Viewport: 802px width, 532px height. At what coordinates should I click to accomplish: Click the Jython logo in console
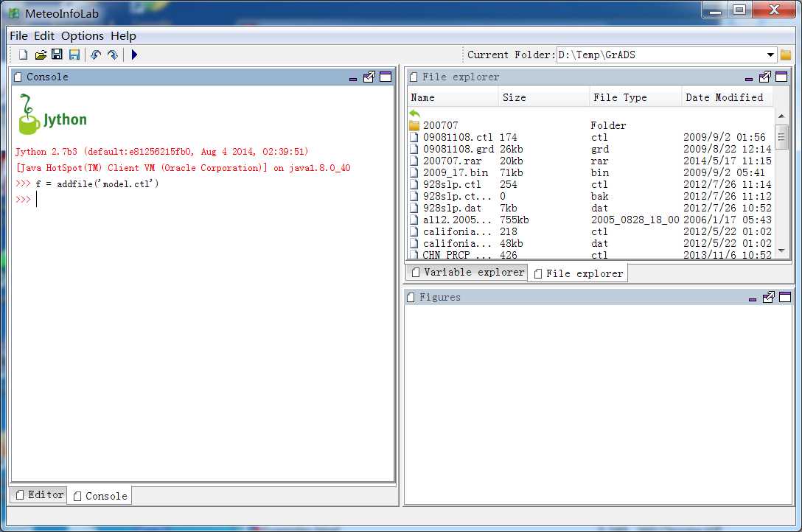(x=52, y=114)
